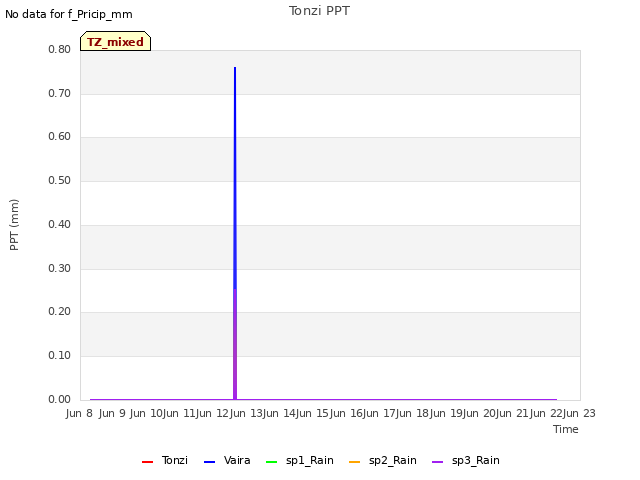Click the Jun 8 x-axis tick label
This screenshot has height=480, width=640.
[79, 413]
